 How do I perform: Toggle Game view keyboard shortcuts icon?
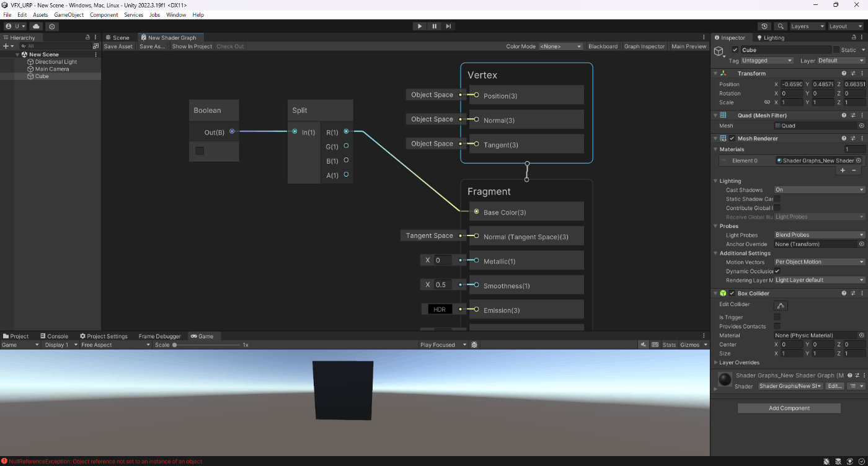[655, 345]
